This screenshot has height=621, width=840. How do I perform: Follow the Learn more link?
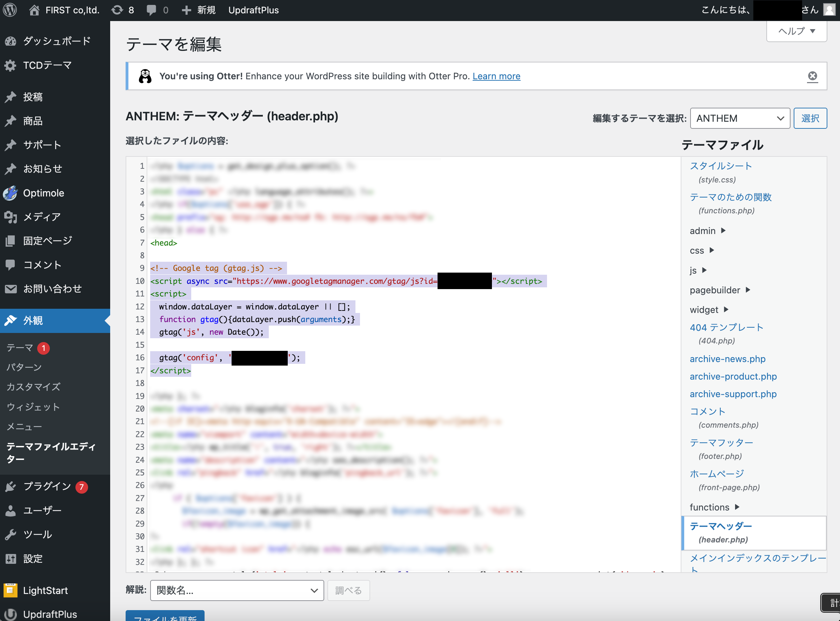tap(496, 76)
